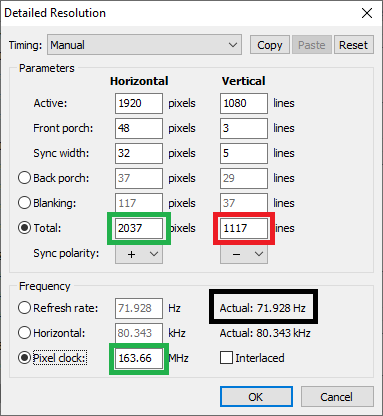Screen dimensions: 383x416
Task: Close the Detailed Resolution dialog with X
Action: (367, 13)
